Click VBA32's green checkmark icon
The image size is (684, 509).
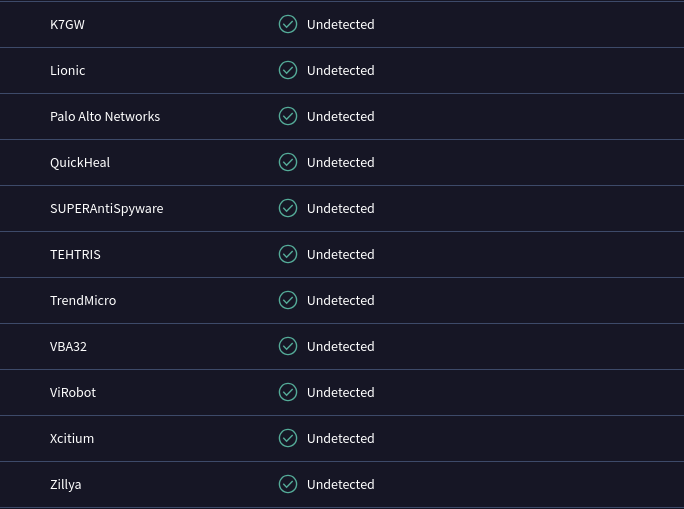pyautogui.click(x=288, y=346)
